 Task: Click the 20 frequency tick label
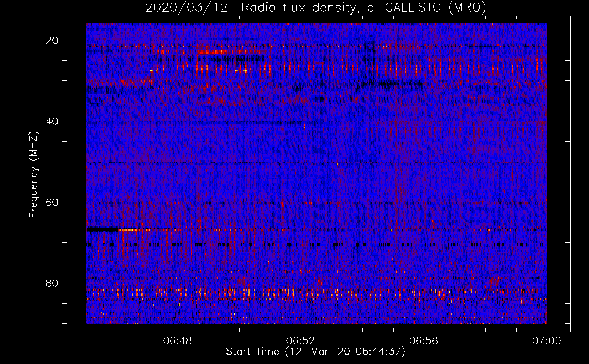52,40
